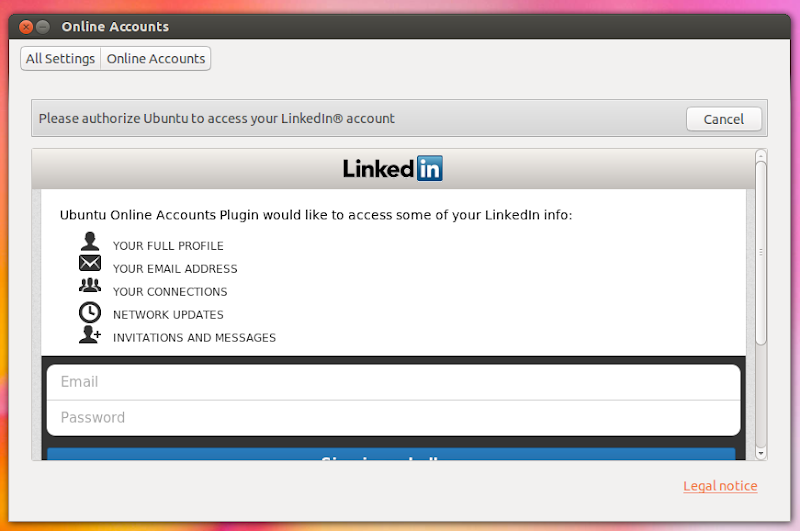
Task: Click the person icon beside Your Full Profile
Action: (90, 241)
